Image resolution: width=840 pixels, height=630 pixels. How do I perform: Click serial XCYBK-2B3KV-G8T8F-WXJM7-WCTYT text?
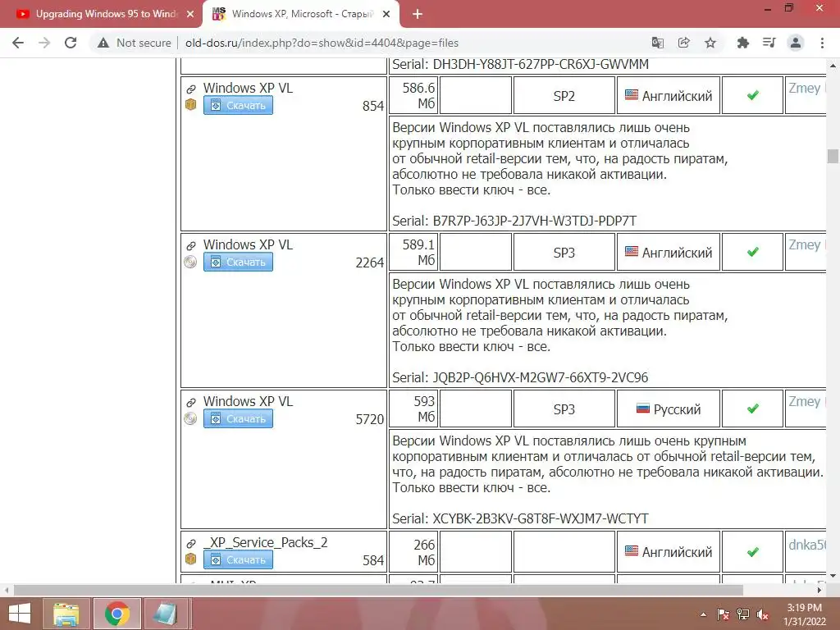541,518
